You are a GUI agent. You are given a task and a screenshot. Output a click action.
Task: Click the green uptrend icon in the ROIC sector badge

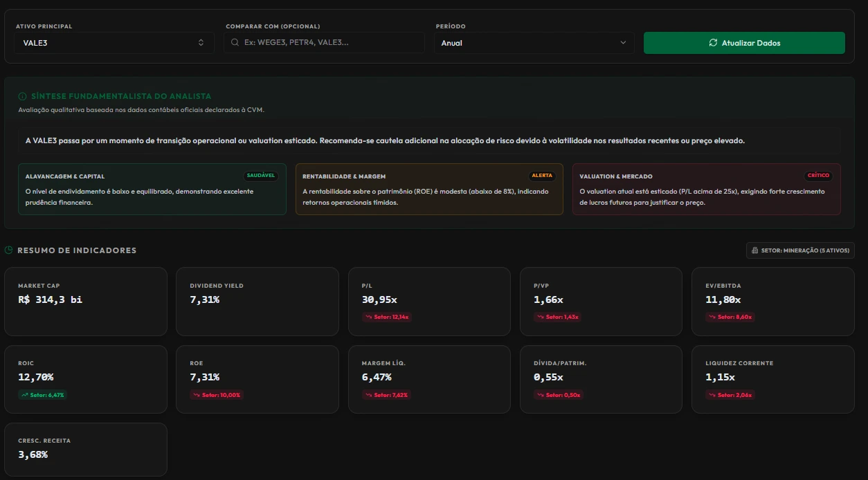[26, 395]
